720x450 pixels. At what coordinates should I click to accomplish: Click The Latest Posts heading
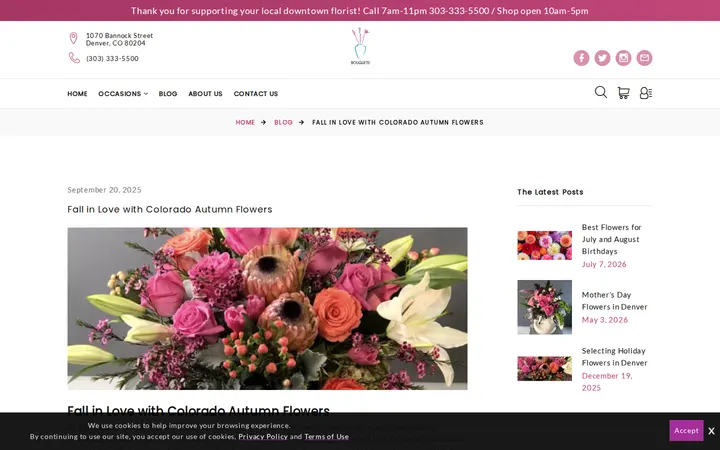tap(550, 192)
